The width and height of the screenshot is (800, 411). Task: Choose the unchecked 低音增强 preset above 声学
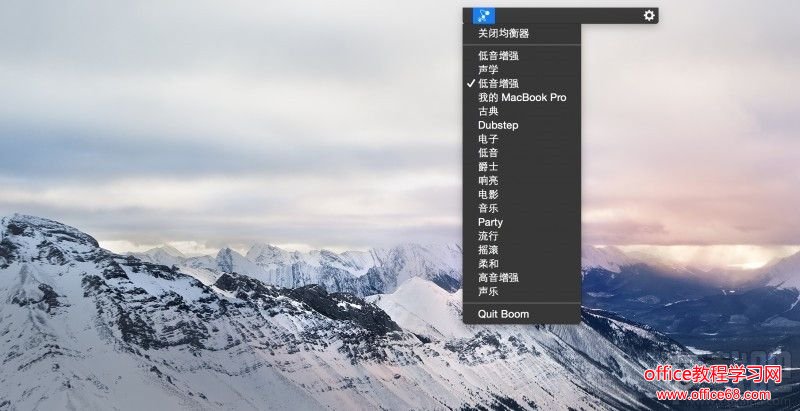point(521,56)
